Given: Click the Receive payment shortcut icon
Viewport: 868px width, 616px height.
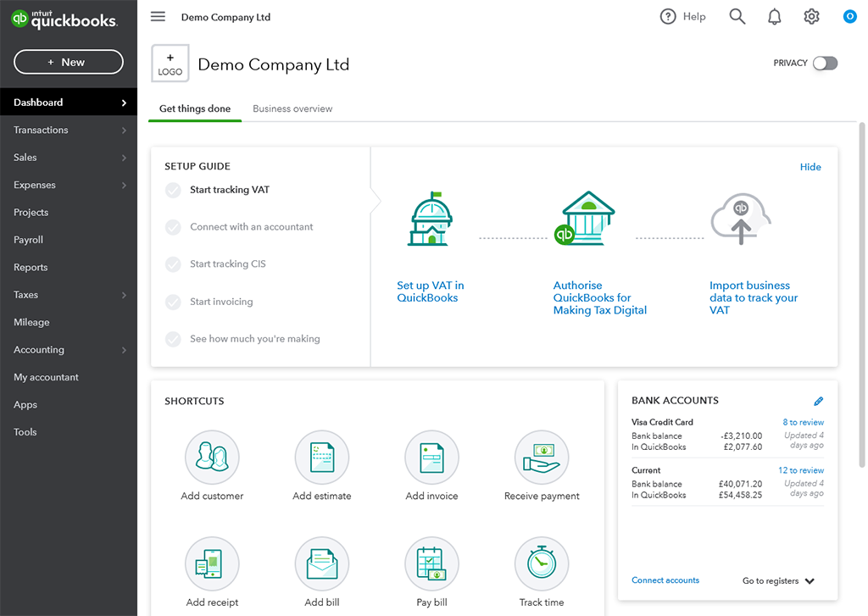Looking at the screenshot, I should tap(542, 458).
